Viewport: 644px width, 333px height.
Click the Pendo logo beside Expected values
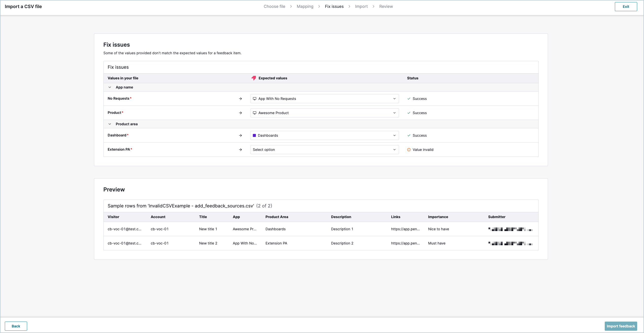[254, 78]
